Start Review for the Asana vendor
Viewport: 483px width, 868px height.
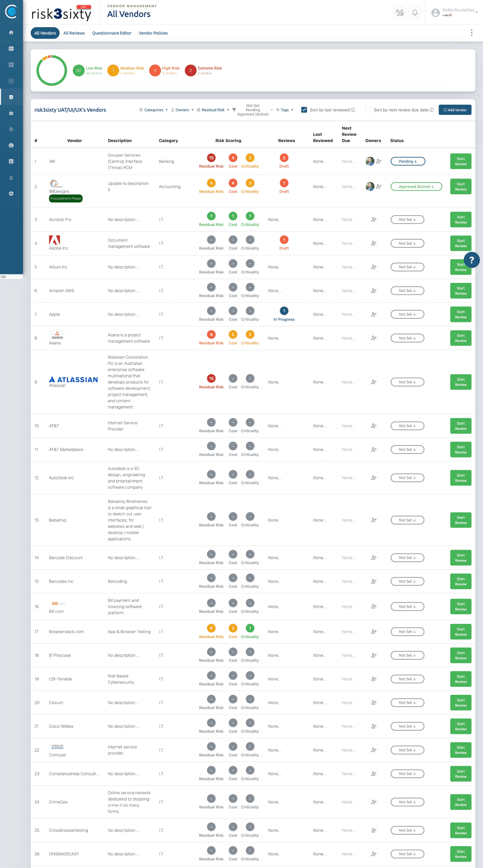(460, 338)
